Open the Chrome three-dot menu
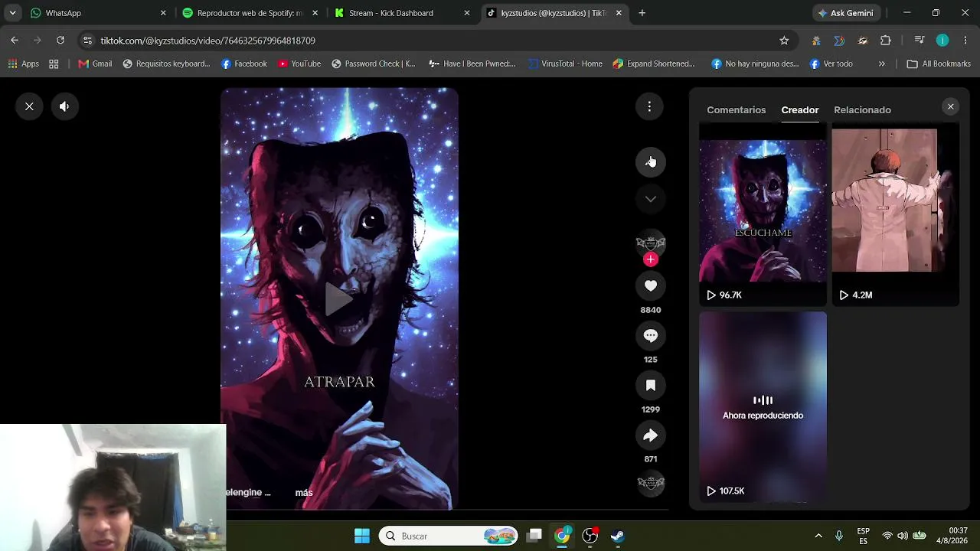Image resolution: width=980 pixels, height=551 pixels. pyautogui.click(x=965, y=41)
